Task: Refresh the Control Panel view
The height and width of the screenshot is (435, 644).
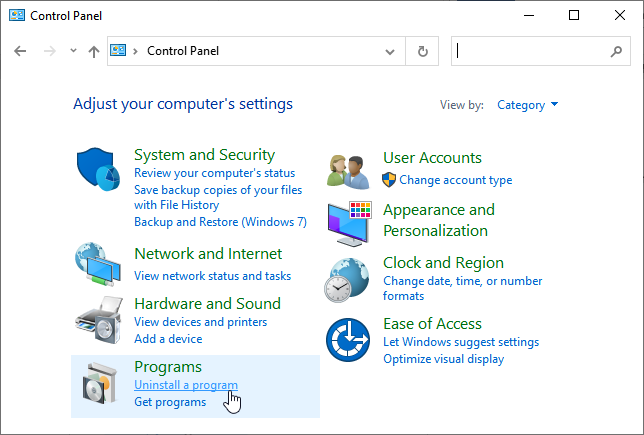Action: coord(423,51)
